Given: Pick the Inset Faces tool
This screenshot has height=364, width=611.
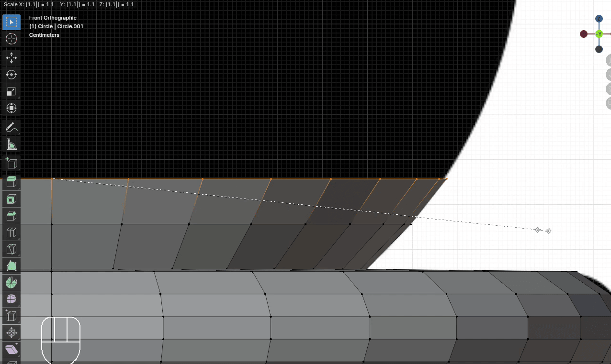Looking at the screenshot, I should coord(11,199).
